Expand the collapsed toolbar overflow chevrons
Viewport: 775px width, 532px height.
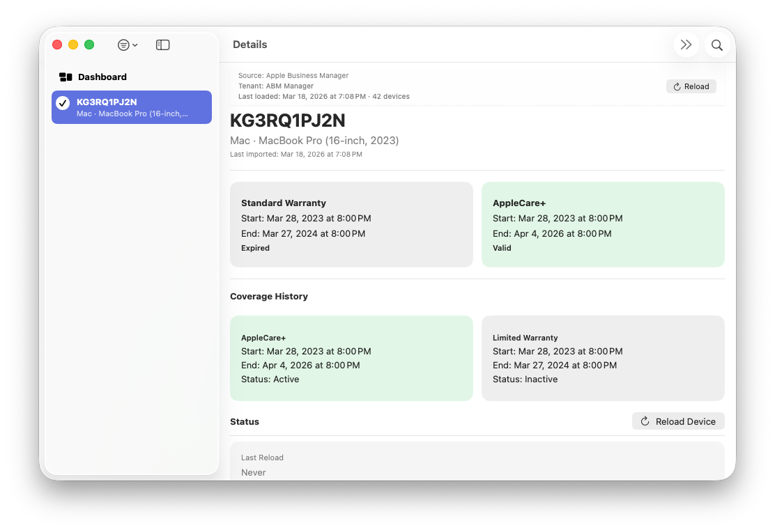686,45
